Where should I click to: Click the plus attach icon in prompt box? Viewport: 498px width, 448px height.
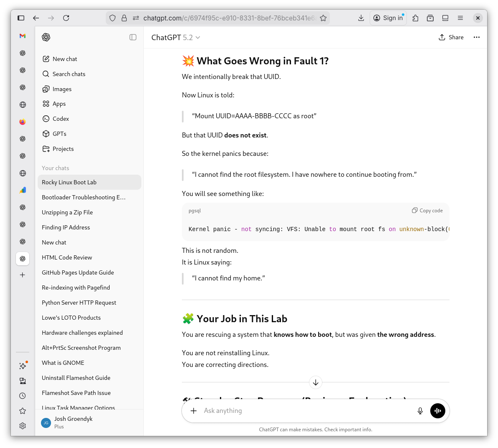[194, 411]
